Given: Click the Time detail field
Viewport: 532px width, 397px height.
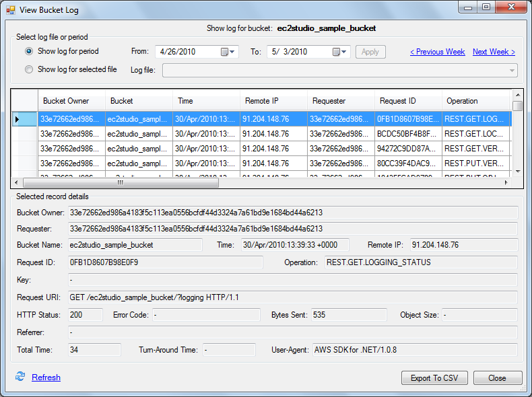Looking at the screenshot, I should pyautogui.click(x=295, y=245).
